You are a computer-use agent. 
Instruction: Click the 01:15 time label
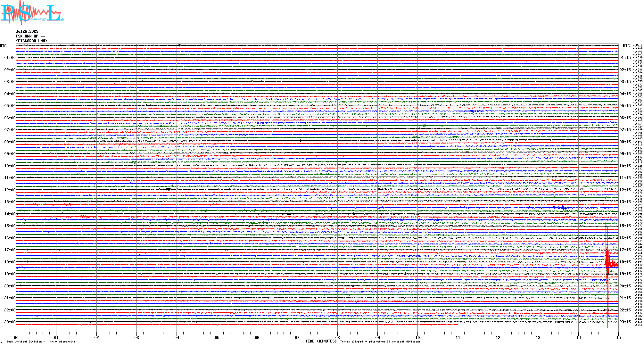pos(625,58)
